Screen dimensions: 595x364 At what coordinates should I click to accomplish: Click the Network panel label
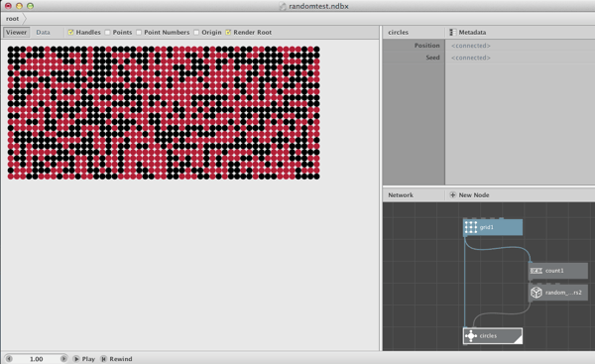401,195
